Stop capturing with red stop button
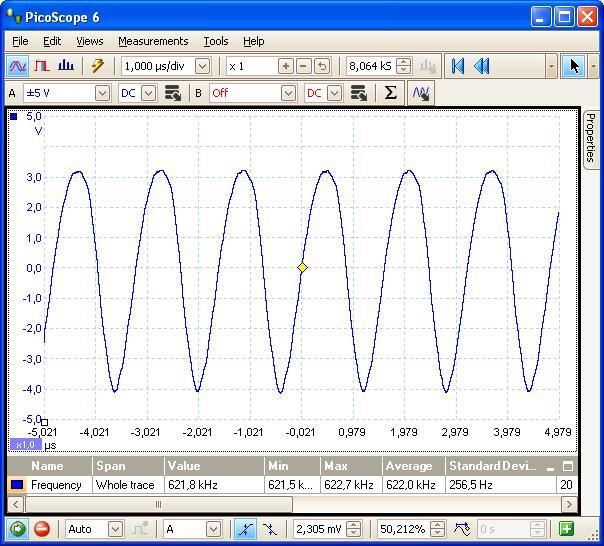Image resolution: width=604 pixels, height=546 pixels. coord(42,529)
